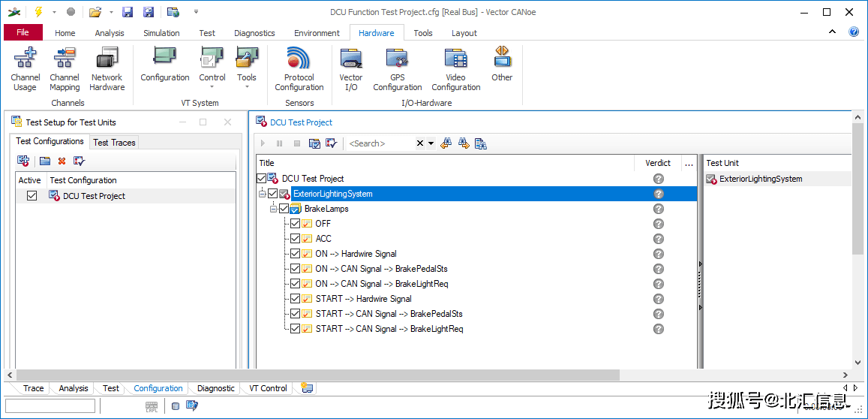Click the column options ellipsis header
The height and width of the screenshot is (419, 868).
[689, 163]
